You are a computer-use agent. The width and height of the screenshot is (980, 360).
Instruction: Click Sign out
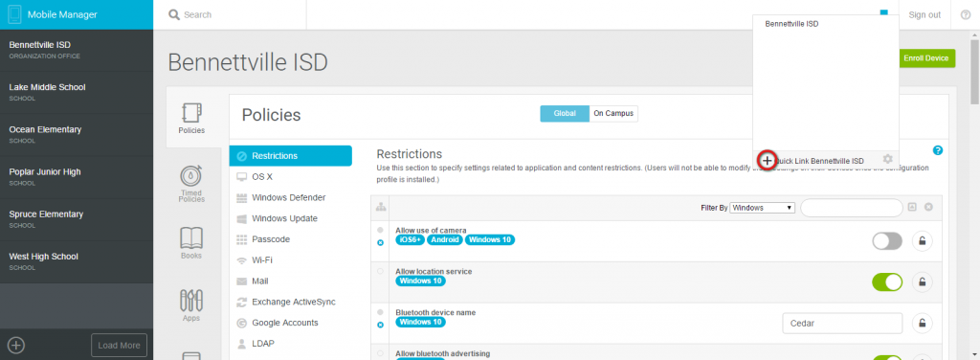point(924,15)
